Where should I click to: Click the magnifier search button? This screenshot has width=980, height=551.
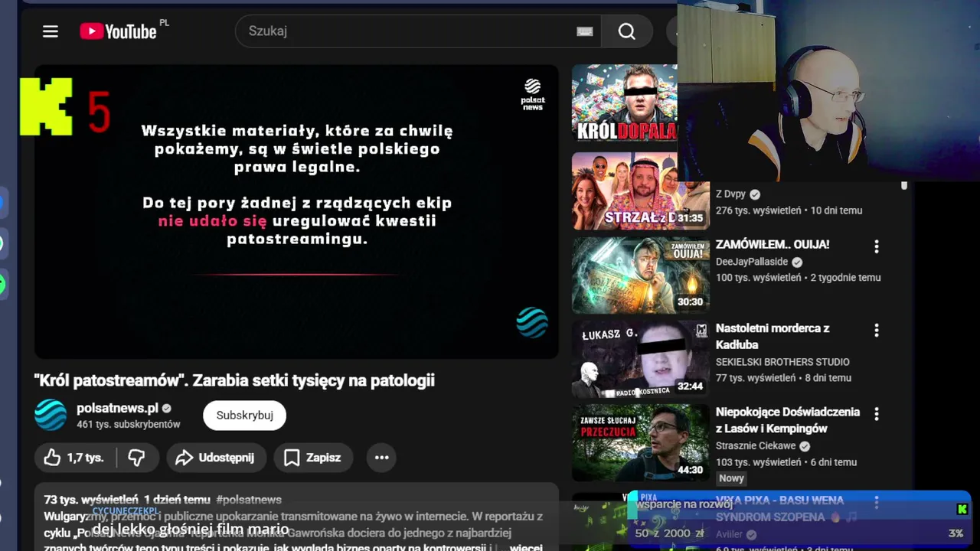pos(627,31)
